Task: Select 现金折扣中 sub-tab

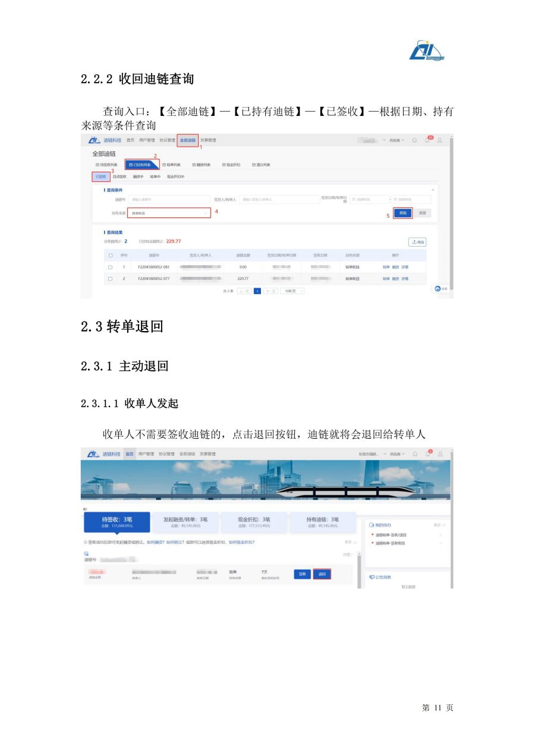Action: pyautogui.click(x=176, y=177)
